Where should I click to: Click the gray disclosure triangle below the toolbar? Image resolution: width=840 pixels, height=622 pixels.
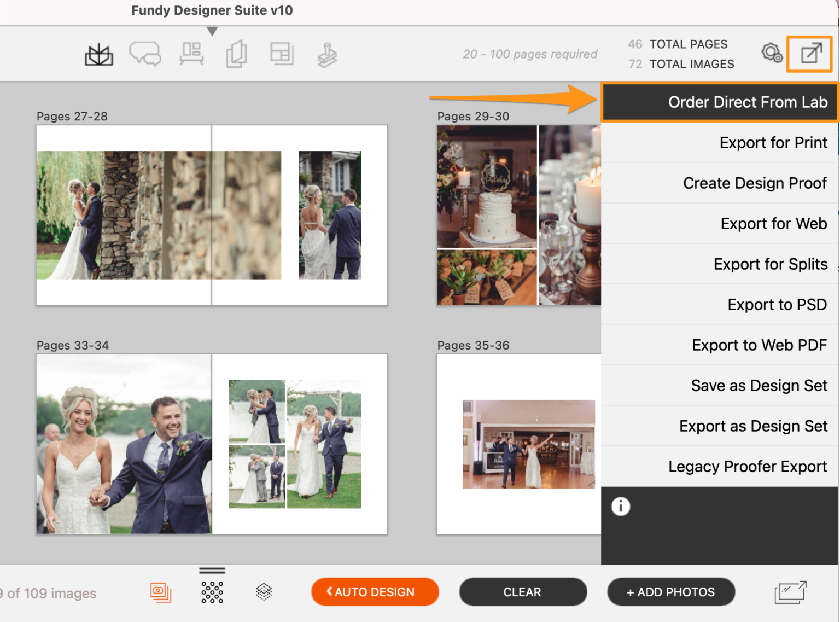coord(212,31)
